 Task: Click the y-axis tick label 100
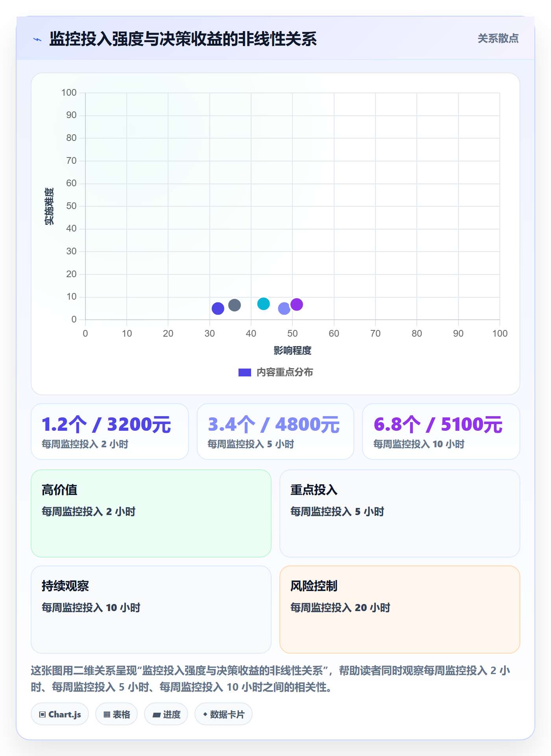[69, 93]
